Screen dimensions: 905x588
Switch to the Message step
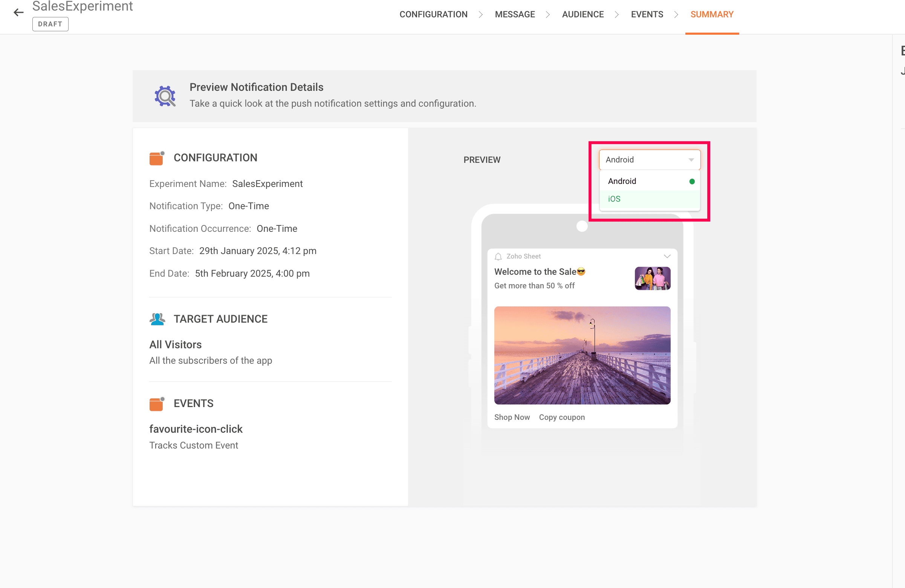tap(515, 14)
